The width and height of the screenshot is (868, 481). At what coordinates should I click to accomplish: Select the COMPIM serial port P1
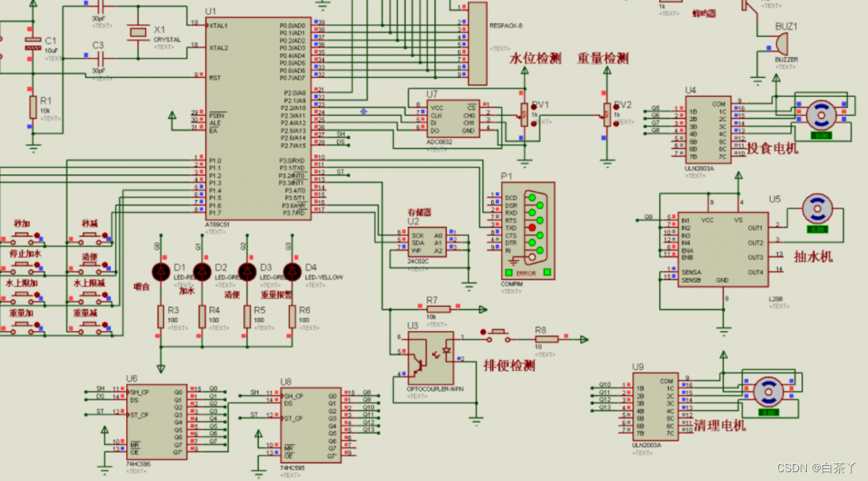click(527, 231)
